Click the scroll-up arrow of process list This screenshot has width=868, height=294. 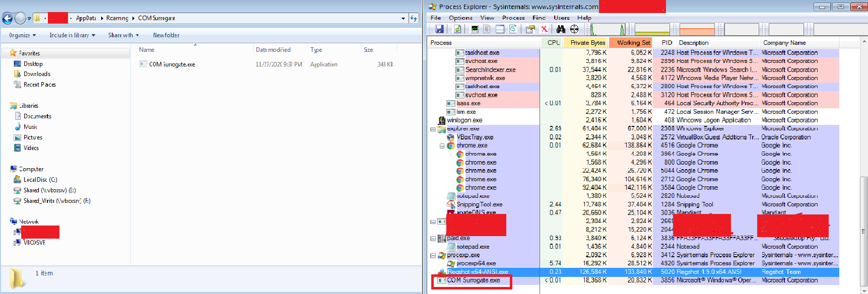(863, 42)
